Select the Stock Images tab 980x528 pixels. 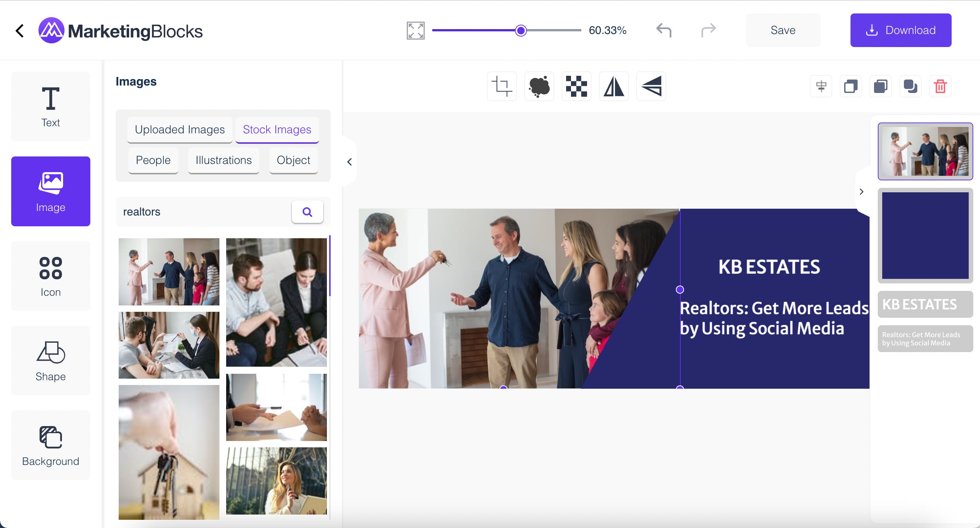pyautogui.click(x=277, y=130)
